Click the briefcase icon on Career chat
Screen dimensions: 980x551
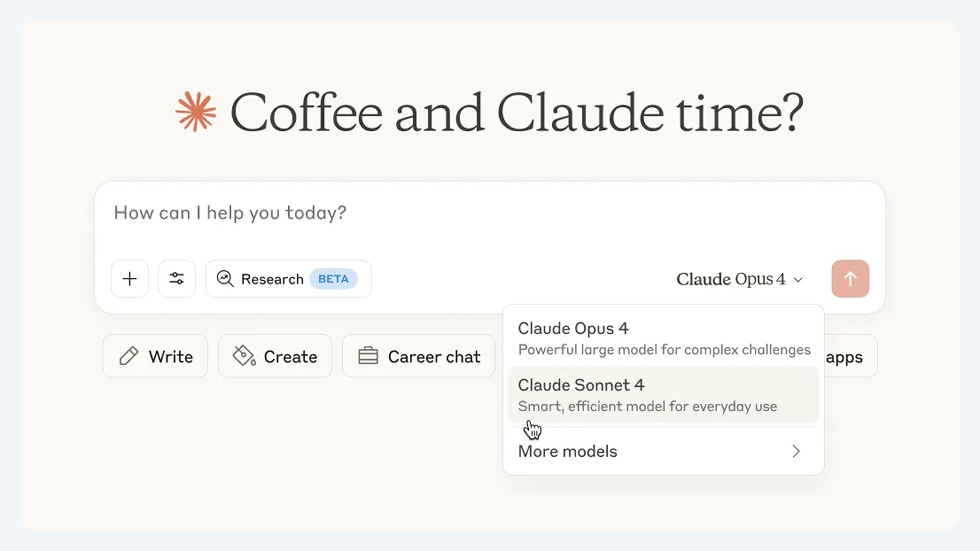(368, 356)
